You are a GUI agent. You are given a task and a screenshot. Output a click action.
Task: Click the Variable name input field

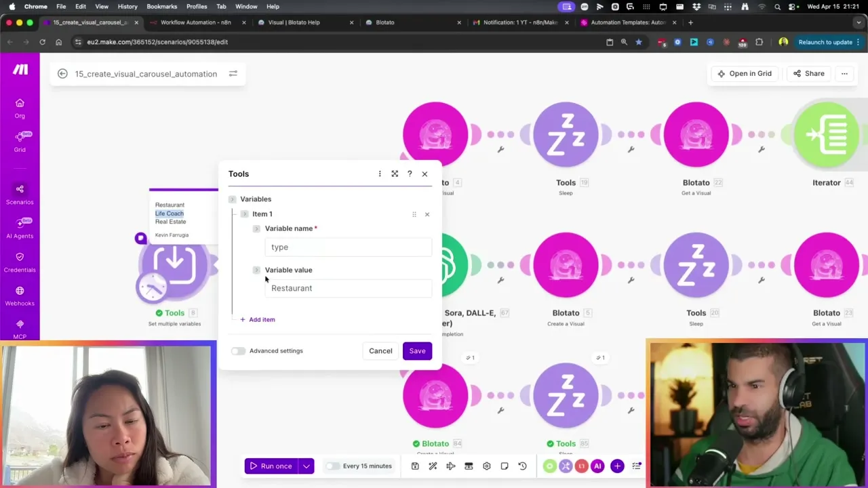(x=348, y=247)
